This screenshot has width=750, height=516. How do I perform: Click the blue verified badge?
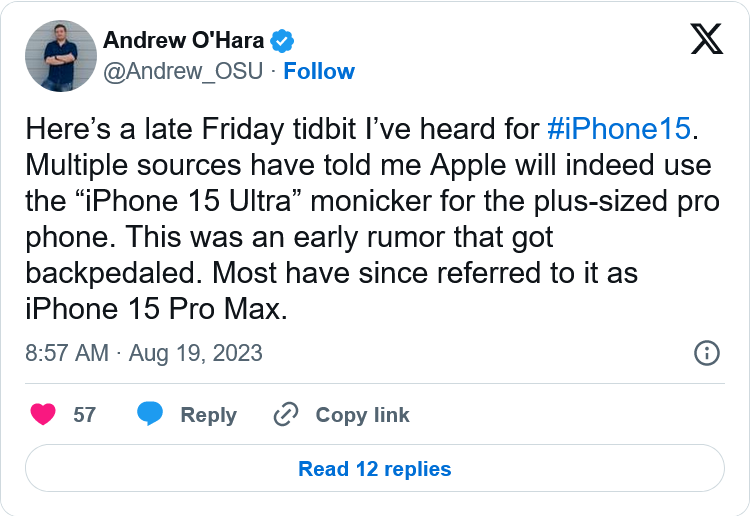[x=282, y=41]
